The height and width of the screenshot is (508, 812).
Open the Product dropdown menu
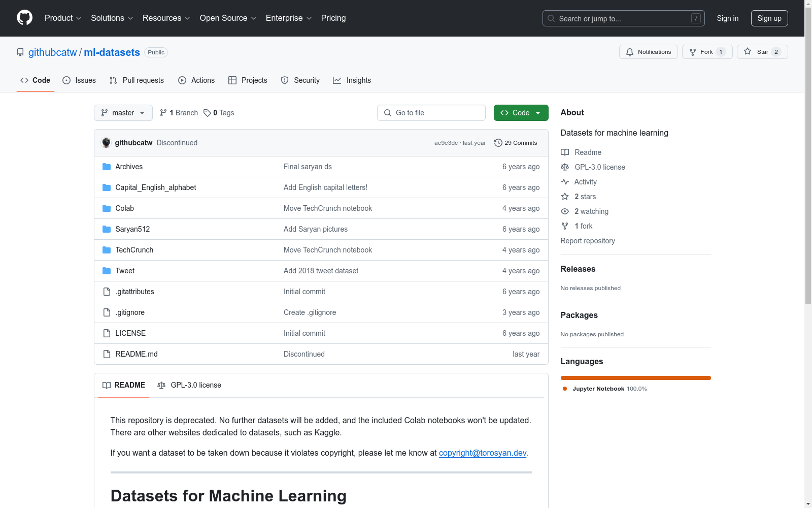63,18
